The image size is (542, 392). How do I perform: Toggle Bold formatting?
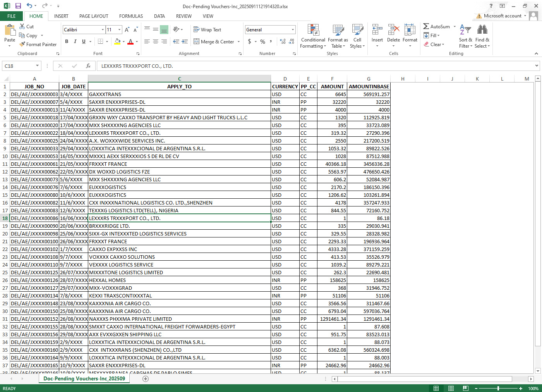coord(67,41)
